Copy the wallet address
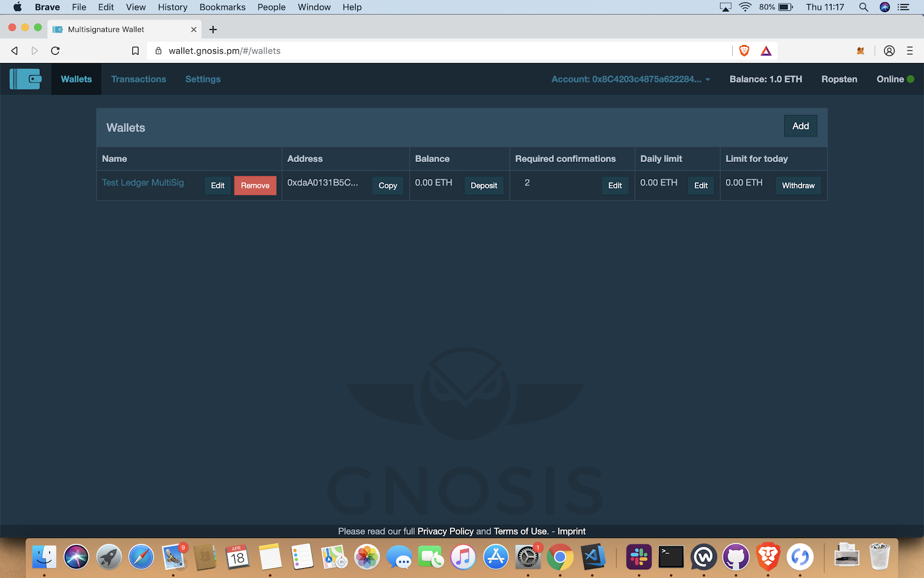 pos(388,186)
